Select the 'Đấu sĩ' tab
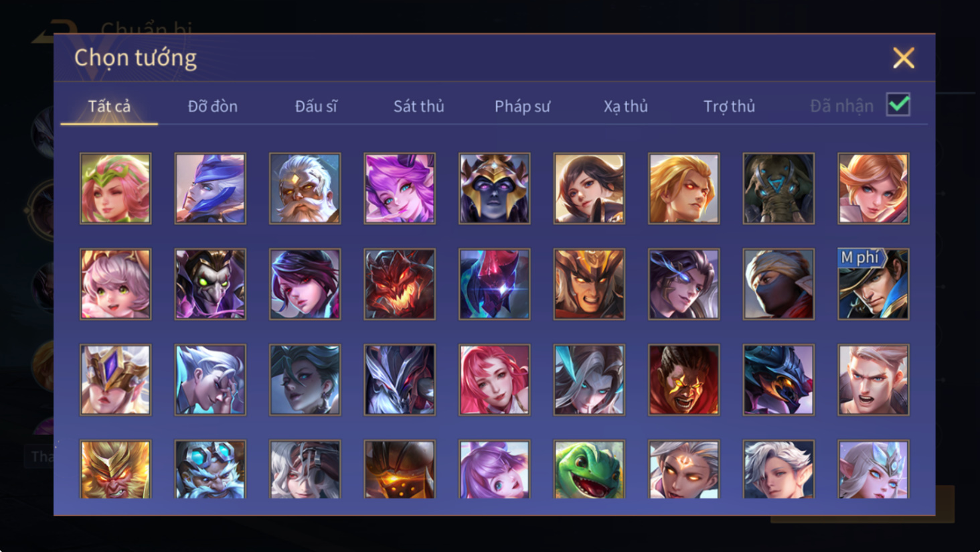980x552 pixels. 316,106
